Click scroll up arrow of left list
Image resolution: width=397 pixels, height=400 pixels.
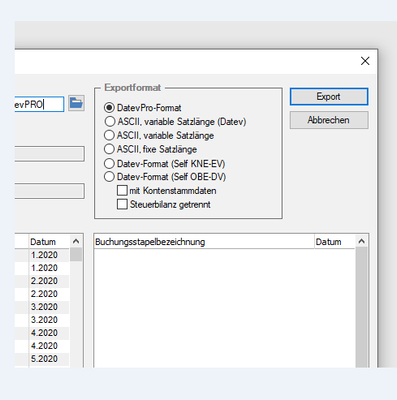(x=76, y=241)
